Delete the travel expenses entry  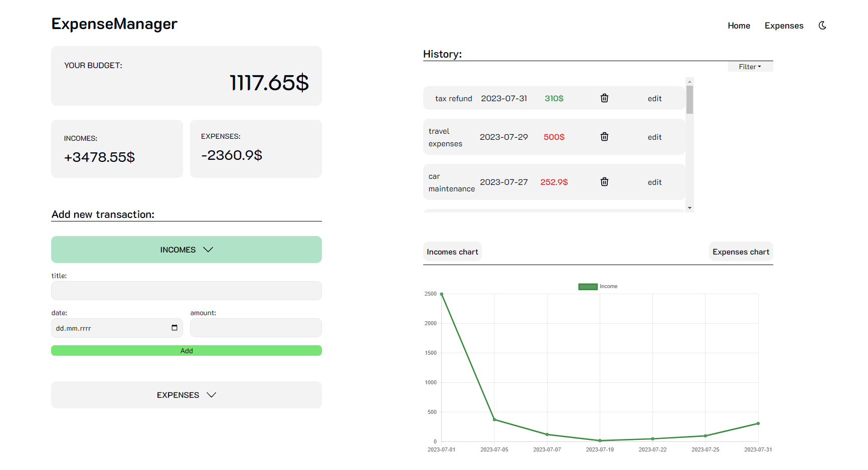tap(604, 136)
